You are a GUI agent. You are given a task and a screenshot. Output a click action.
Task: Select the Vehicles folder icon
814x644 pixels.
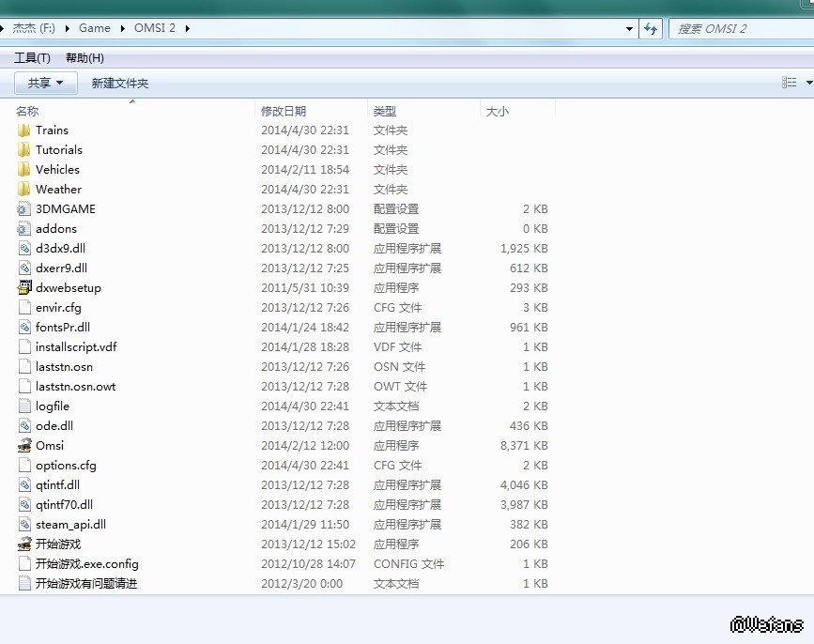click(23, 170)
